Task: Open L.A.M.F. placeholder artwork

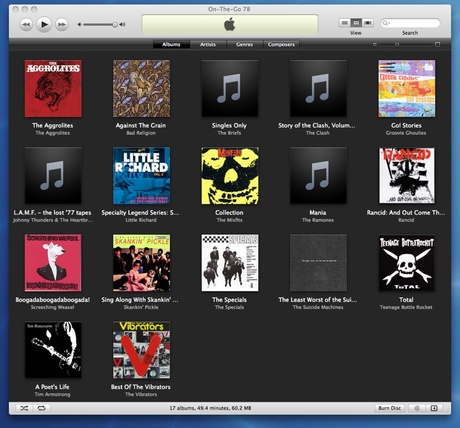Action: pos(53,176)
